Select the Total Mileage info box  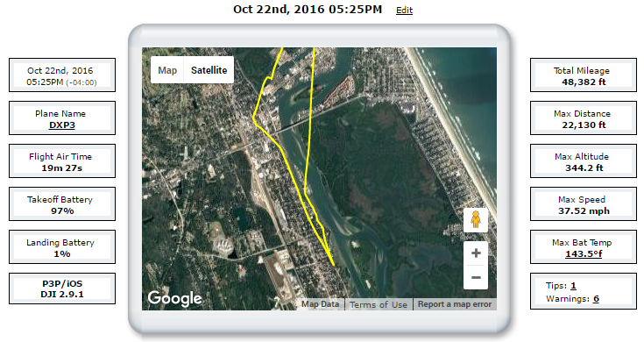pyautogui.click(x=584, y=75)
